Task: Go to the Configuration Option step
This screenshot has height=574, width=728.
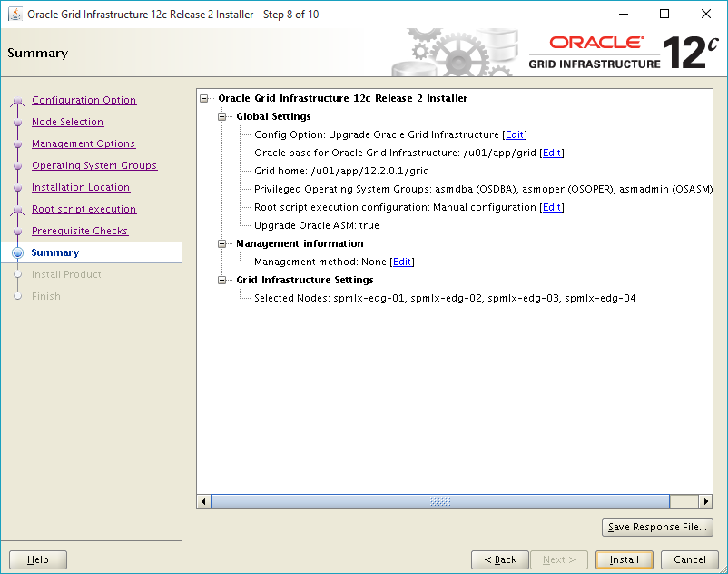Action: pyautogui.click(x=84, y=100)
